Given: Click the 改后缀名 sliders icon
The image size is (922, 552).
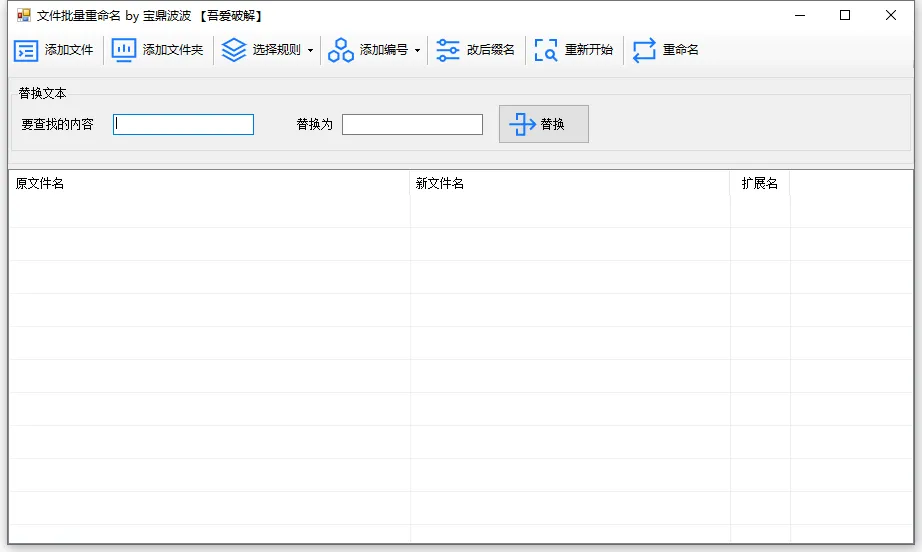Looking at the screenshot, I should pos(447,50).
